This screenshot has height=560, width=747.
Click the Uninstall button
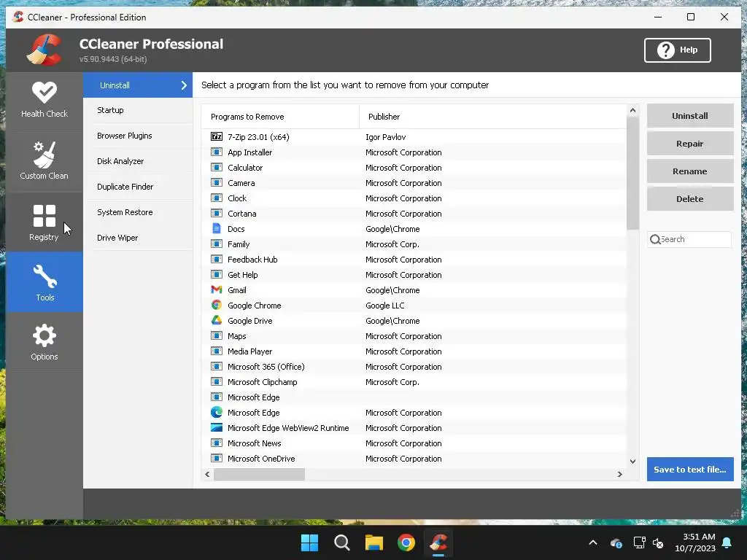pos(690,116)
